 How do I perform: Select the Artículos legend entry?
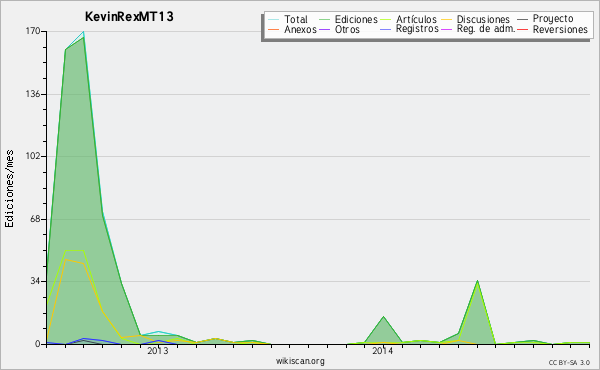(x=416, y=19)
